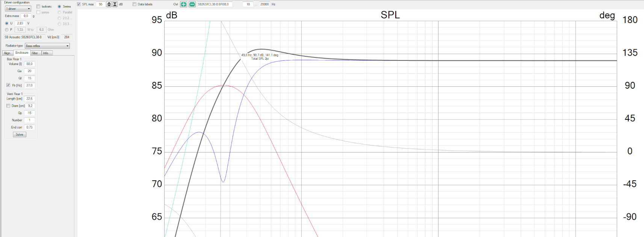Click the minimum frequency field 10
This screenshot has width=644, height=237.
point(248,4)
